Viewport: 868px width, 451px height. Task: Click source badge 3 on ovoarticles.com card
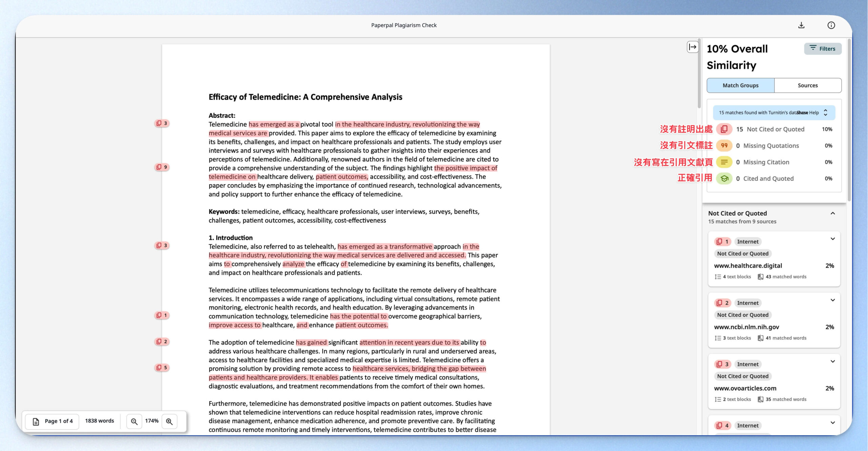(x=723, y=364)
